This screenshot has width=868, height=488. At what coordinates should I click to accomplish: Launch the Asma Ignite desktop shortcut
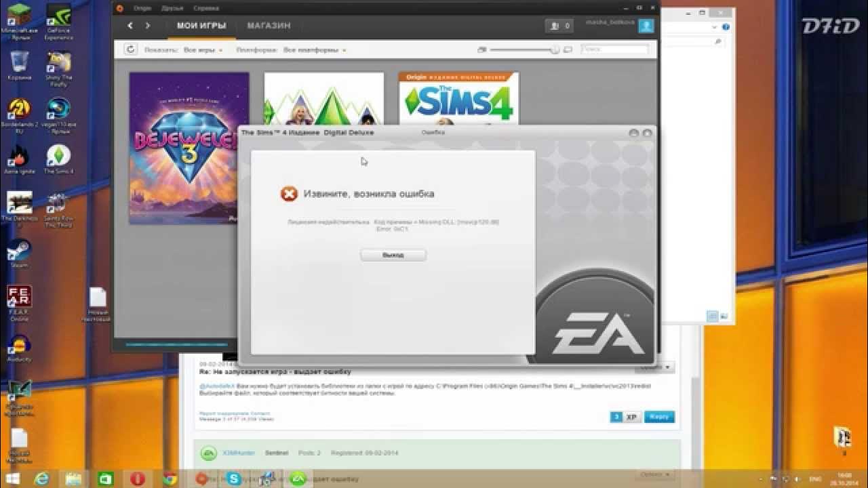[x=19, y=160]
